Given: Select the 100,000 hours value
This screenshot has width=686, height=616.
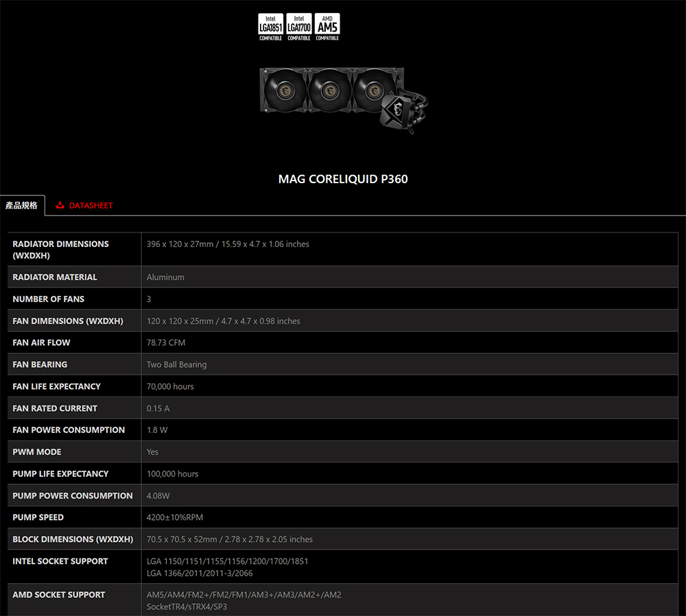Looking at the screenshot, I should pyautogui.click(x=172, y=474).
